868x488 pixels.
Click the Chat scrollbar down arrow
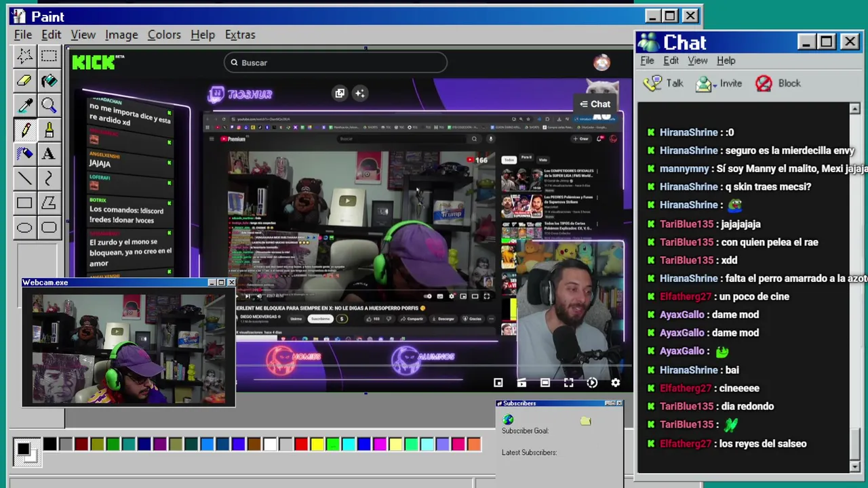pos(854,466)
